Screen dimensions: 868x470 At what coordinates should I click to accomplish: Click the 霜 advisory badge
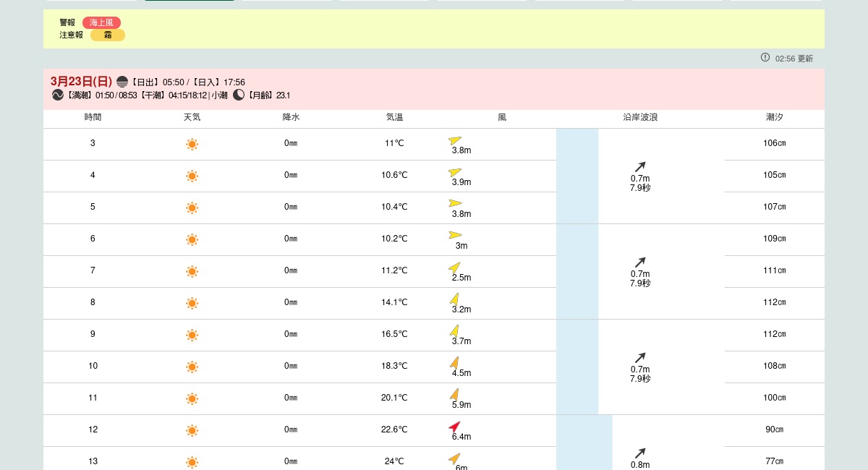click(x=108, y=35)
